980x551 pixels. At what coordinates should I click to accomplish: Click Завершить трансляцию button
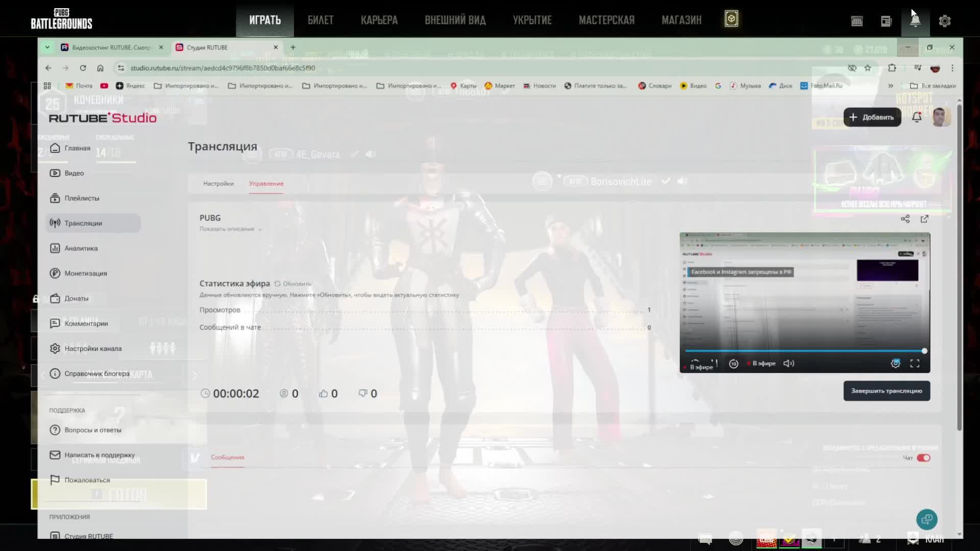point(886,391)
